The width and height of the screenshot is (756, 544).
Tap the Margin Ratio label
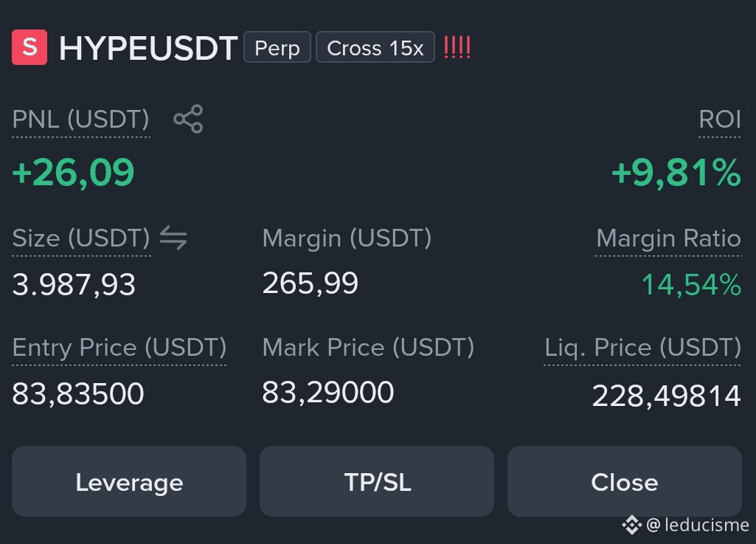click(669, 238)
